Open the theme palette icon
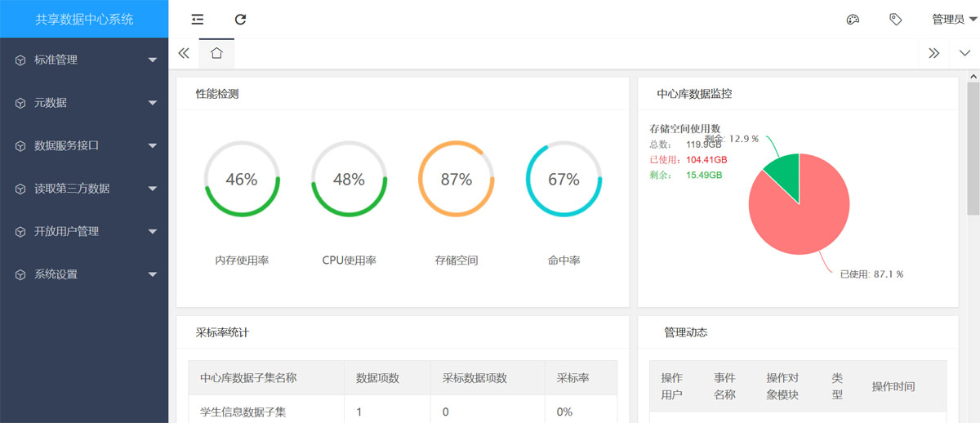 853,20
